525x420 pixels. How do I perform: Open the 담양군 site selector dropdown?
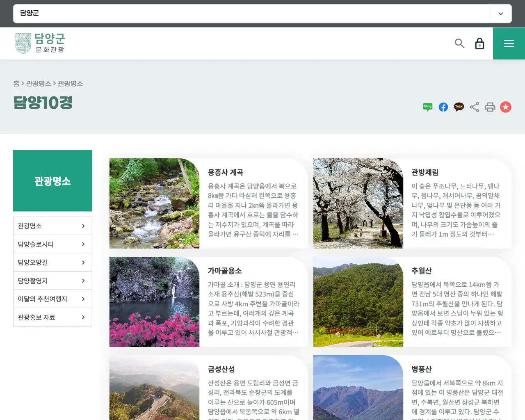click(x=500, y=14)
